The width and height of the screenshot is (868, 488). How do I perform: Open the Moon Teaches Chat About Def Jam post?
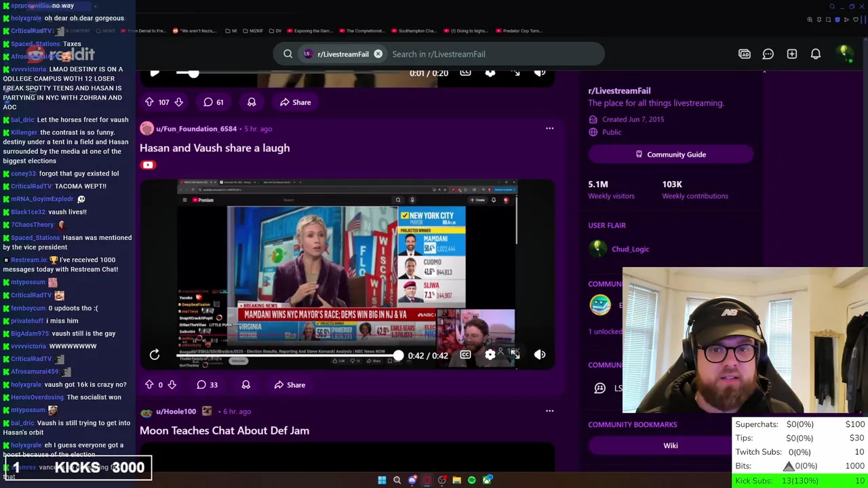coord(224,430)
